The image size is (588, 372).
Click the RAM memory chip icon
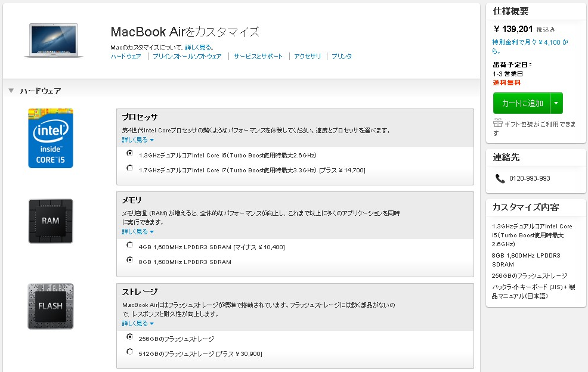(x=51, y=221)
